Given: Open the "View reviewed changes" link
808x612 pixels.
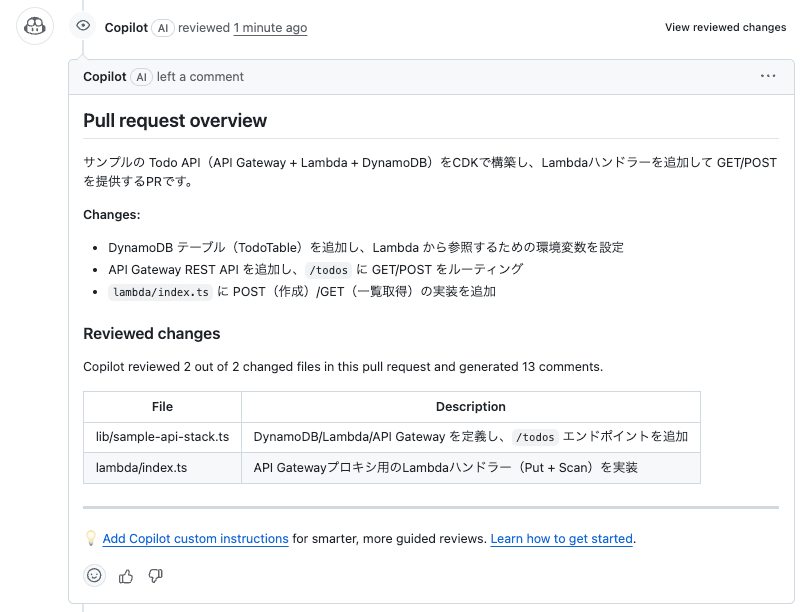Looking at the screenshot, I should [x=725, y=28].
